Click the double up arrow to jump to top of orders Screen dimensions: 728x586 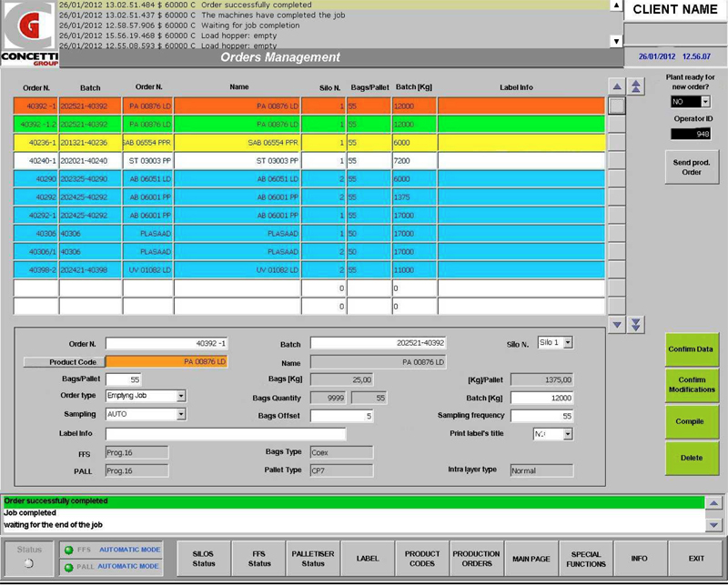(x=635, y=86)
